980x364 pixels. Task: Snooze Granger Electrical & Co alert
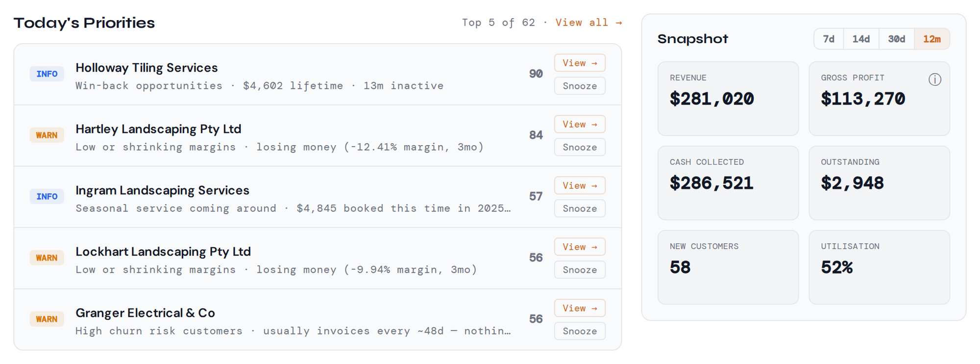point(580,331)
